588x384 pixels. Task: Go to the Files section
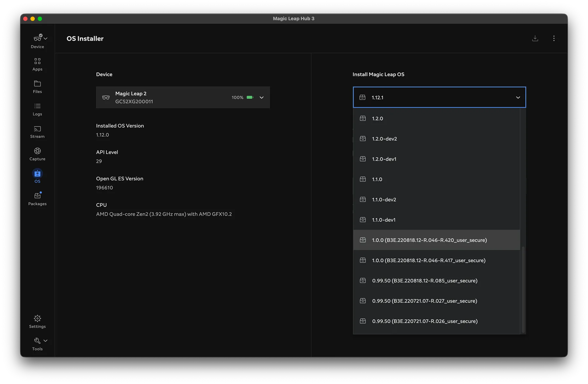[x=37, y=87]
